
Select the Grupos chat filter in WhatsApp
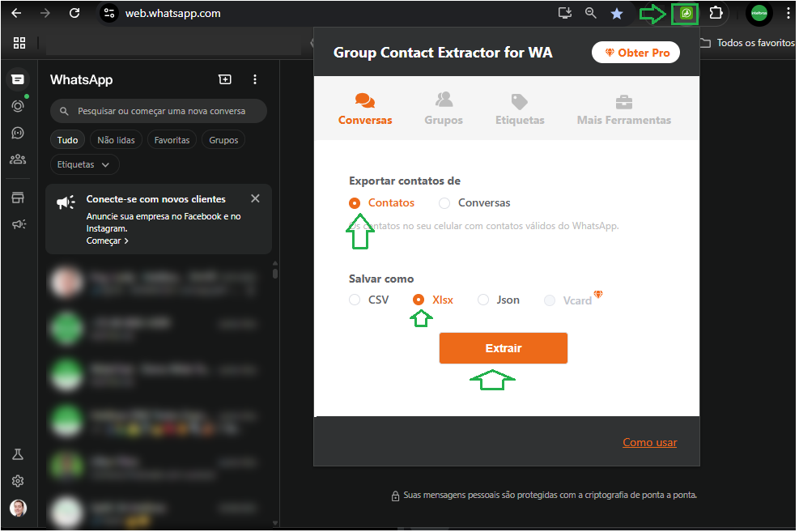(223, 140)
